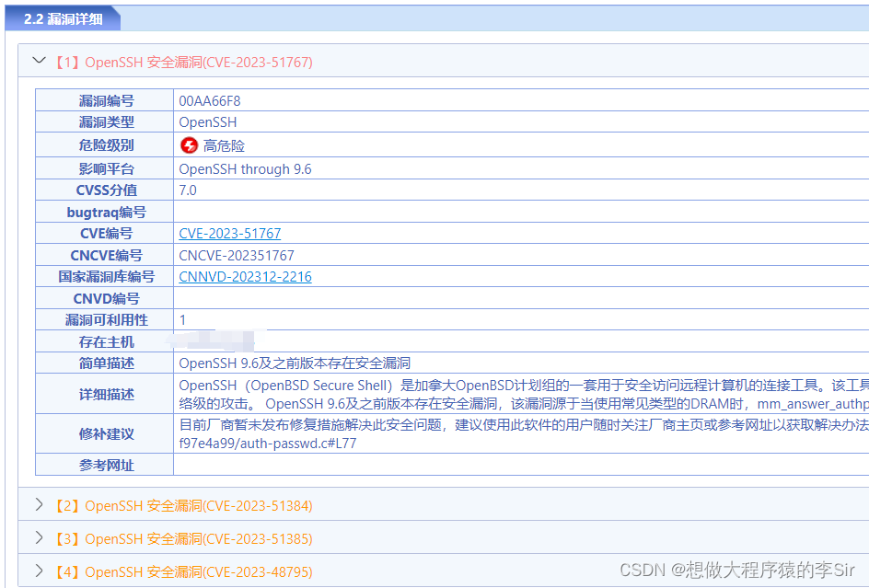
Task: Click the 高危险 risk level text
Action: coord(224,145)
